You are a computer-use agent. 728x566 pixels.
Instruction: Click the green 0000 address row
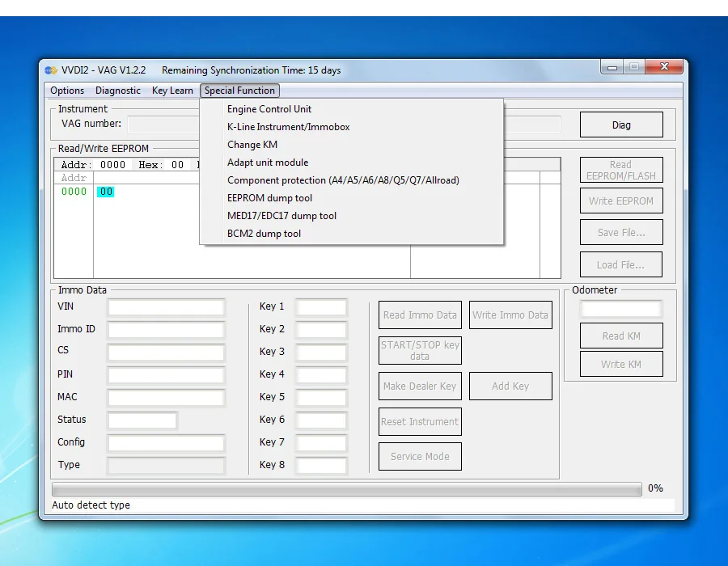pyautogui.click(x=74, y=192)
